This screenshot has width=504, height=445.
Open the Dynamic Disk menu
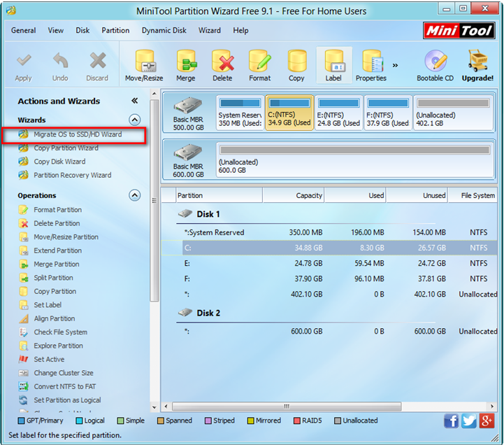coord(164,31)
